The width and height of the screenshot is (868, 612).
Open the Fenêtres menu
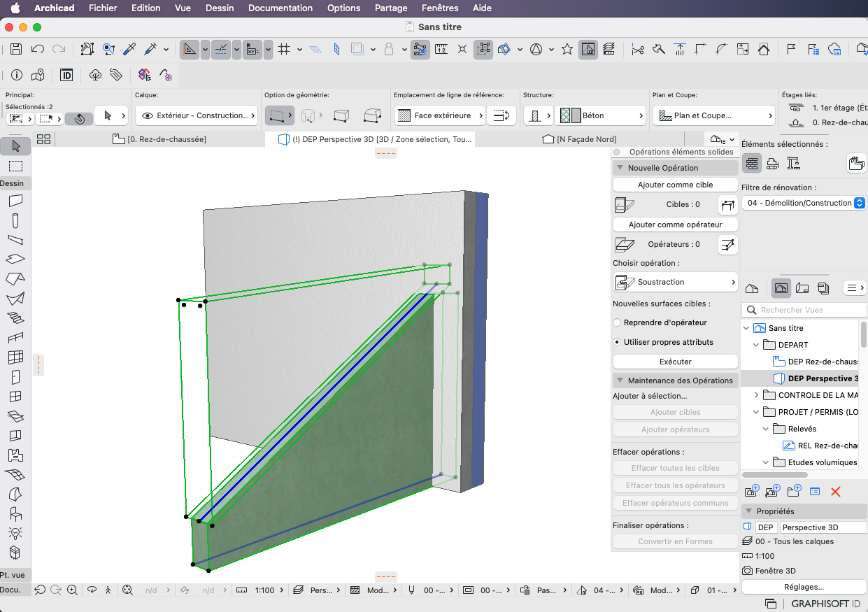[x=441, y=8]
